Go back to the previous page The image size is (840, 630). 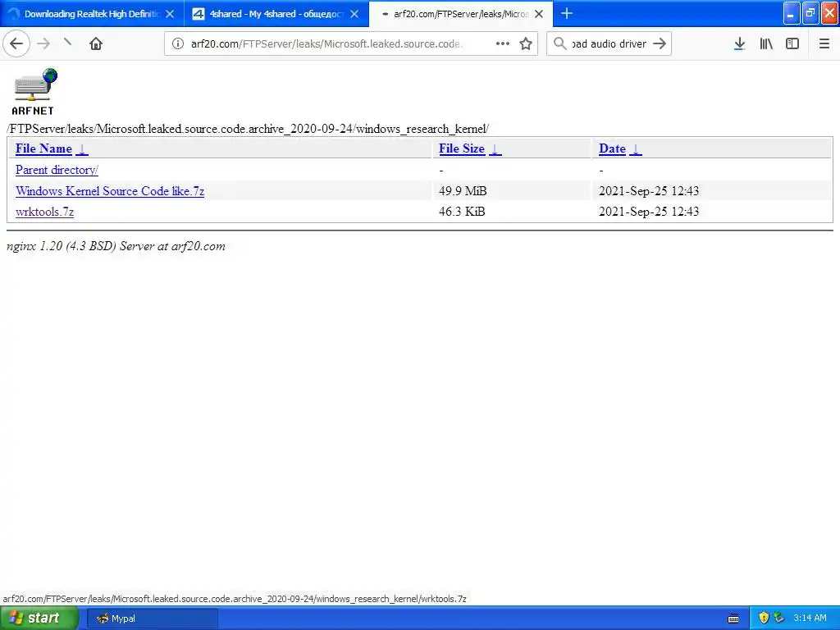(x=16, y=43)
